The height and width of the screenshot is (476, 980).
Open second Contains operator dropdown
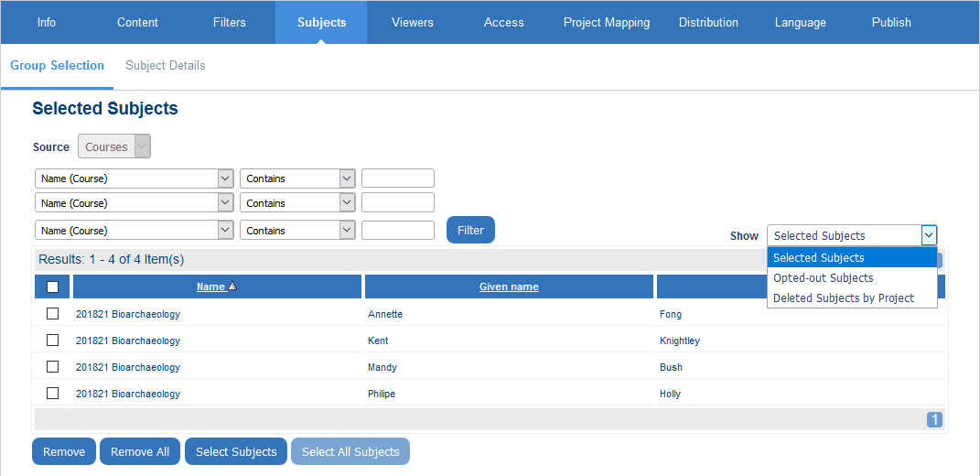[297, 203]
